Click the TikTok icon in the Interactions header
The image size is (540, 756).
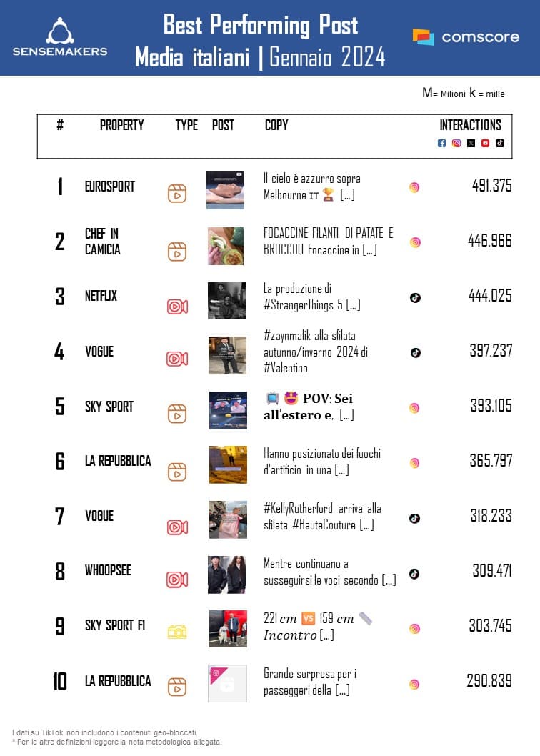tap(500, 143)
